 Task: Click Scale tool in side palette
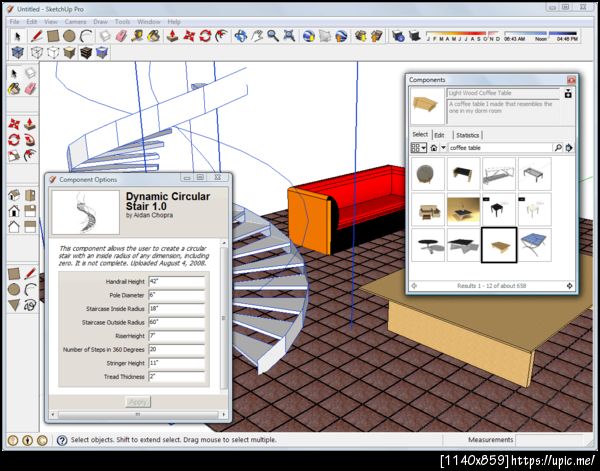pos(14,156)
